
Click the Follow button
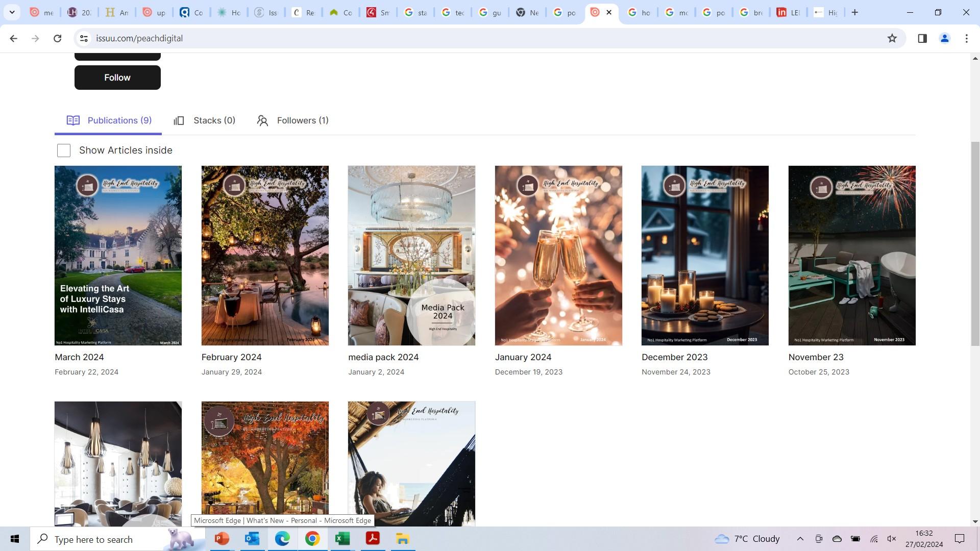coord(117,78)
